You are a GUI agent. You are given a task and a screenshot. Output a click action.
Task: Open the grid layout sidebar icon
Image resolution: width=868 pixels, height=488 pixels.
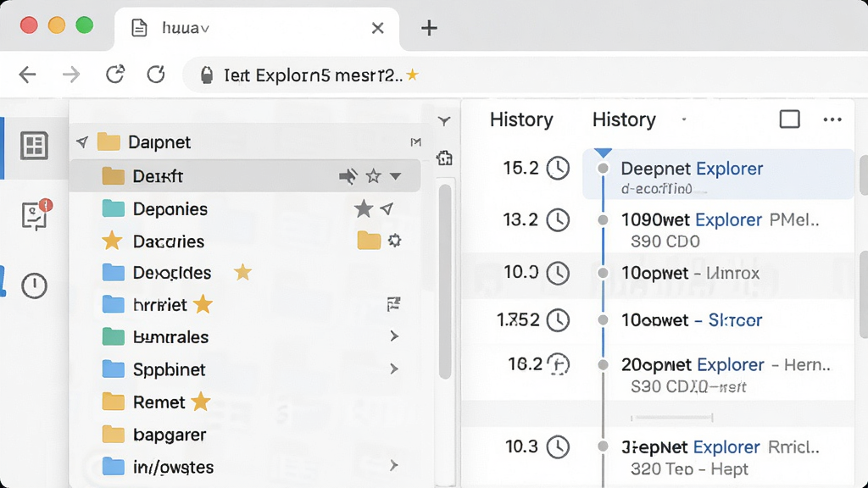[34, 146]
